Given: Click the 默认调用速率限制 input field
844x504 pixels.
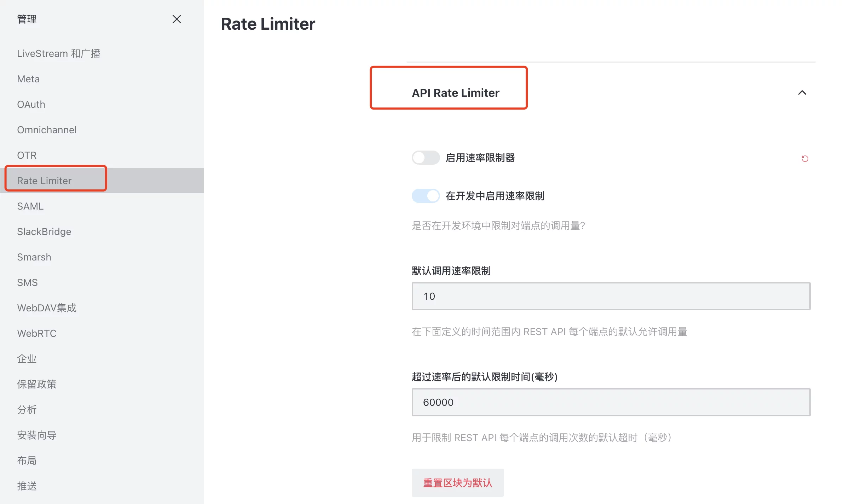Looking at the screenshot, I should pos(611,296).
